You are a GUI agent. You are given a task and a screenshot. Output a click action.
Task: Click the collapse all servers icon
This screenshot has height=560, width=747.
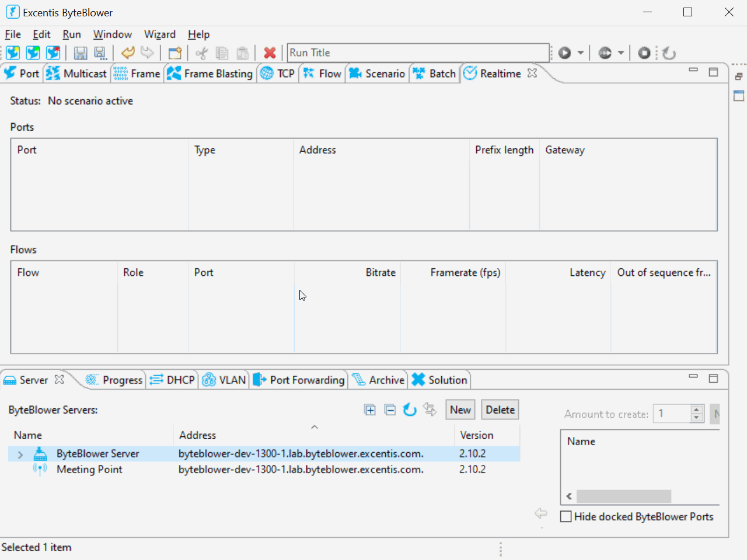(390, 410)
